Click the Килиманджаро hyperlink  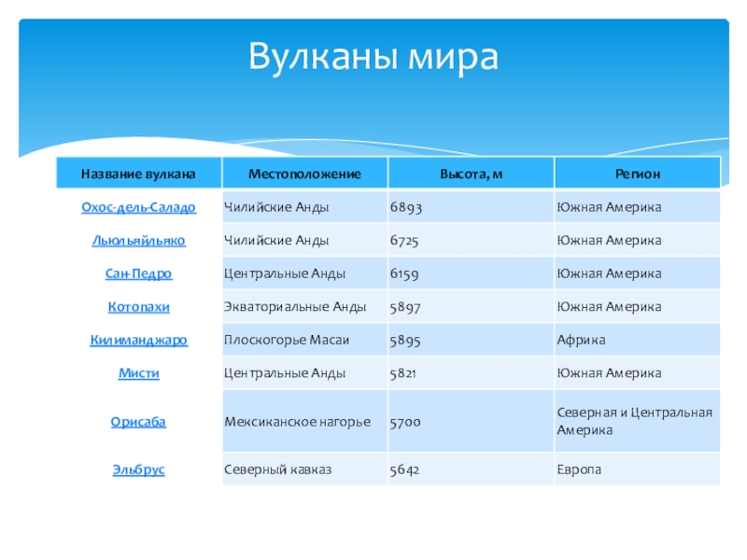click(138, 340)
